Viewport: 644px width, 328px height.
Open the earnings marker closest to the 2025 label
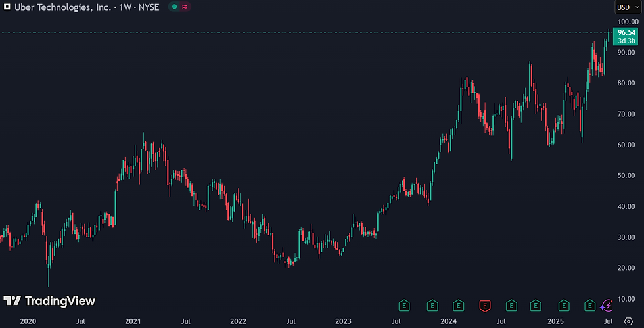(x=564, y=306)
